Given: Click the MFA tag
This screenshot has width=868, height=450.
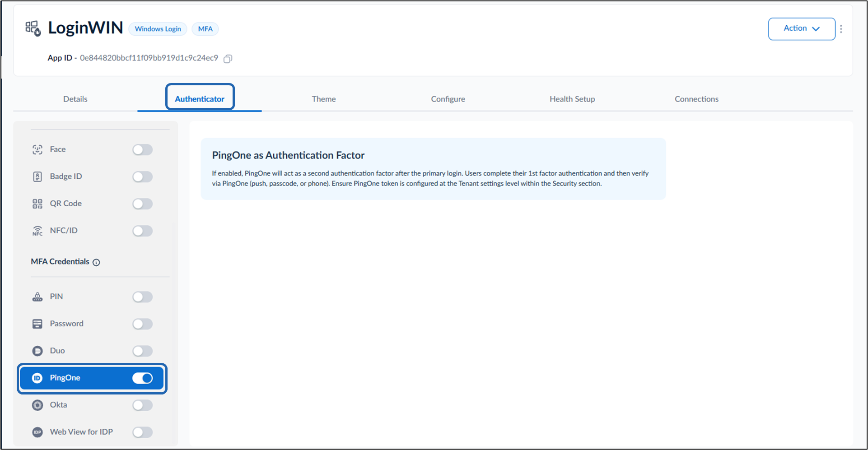Looking at the screenshot, I should click(205, 29).
